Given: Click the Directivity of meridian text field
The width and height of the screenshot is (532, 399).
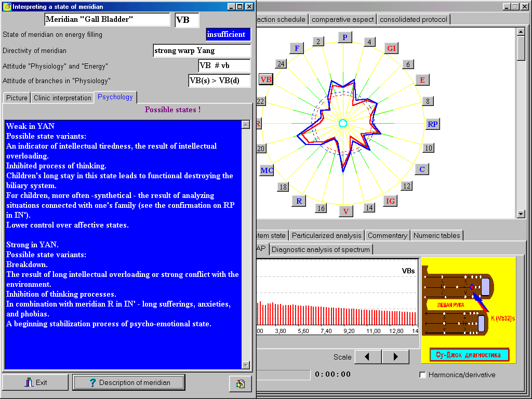Looking at the screenshot, I should click(x=202, y=51).
